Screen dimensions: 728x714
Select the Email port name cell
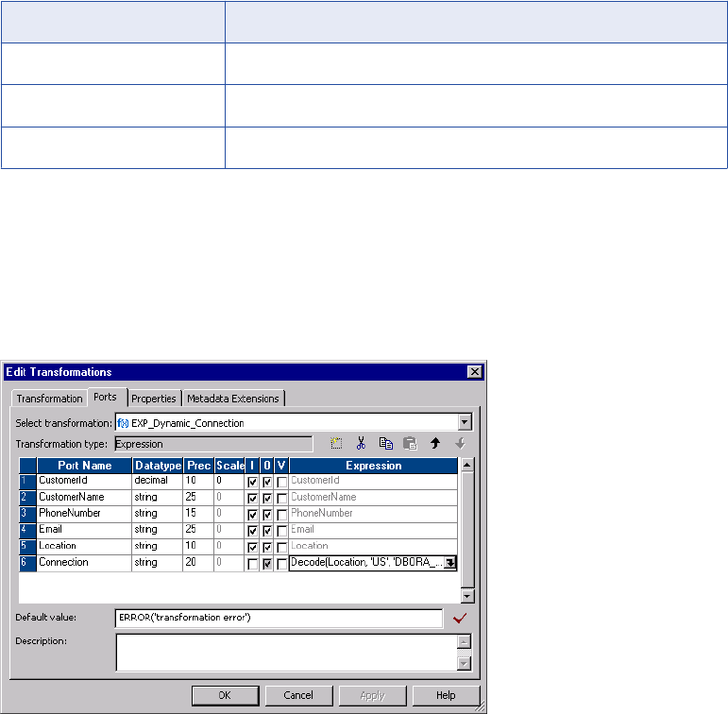pyautogui.click(x=84, y=530)
